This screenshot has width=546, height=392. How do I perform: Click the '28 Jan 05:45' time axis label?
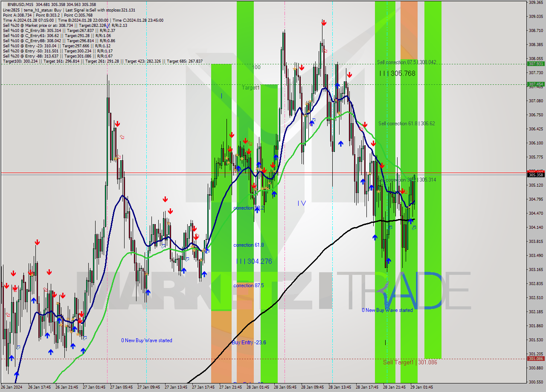[x=285, y=387]
